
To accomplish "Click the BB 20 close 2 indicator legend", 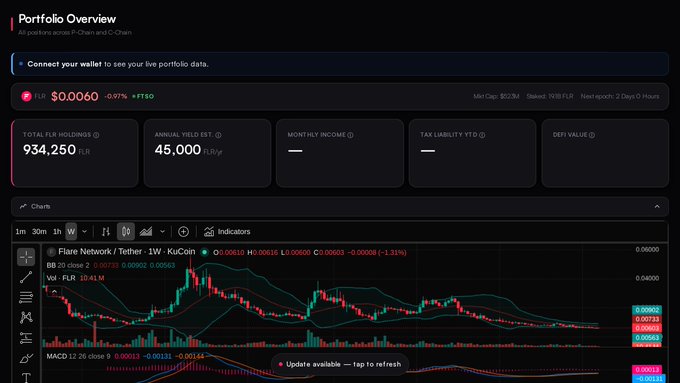I will tap(68, 265).
